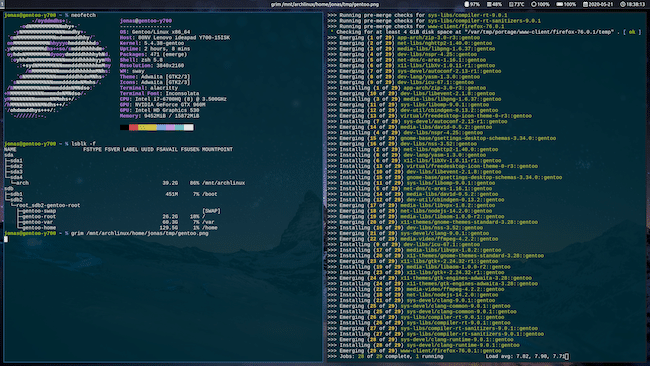Screen dimensions: 650x366
Task: Click the black swatch in neofetch palette
Action: pyautogui.click(x=124, y=127)
